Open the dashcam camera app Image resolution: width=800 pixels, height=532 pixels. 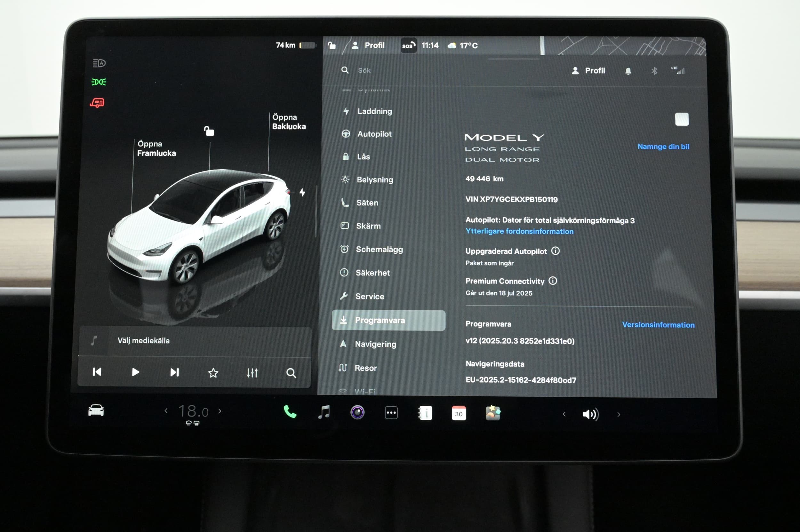[x=357, y=413]
